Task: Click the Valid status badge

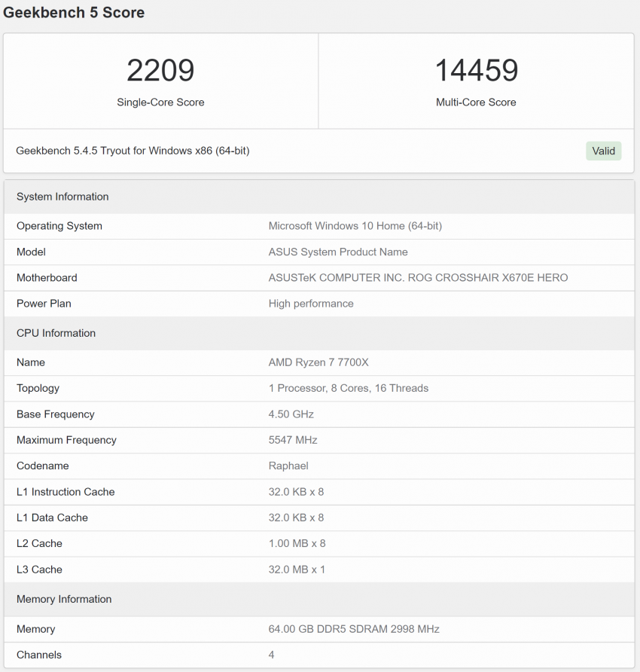Action: click(603, 151)
